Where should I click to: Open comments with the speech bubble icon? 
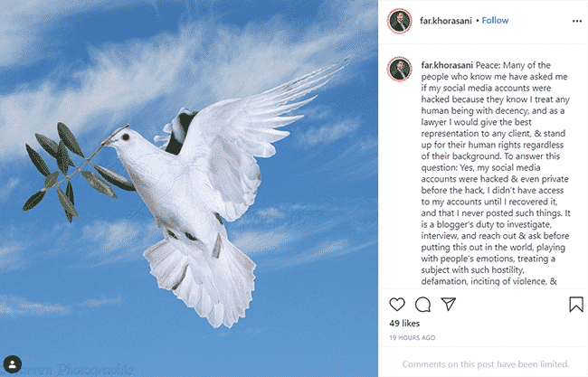(422, 305)
